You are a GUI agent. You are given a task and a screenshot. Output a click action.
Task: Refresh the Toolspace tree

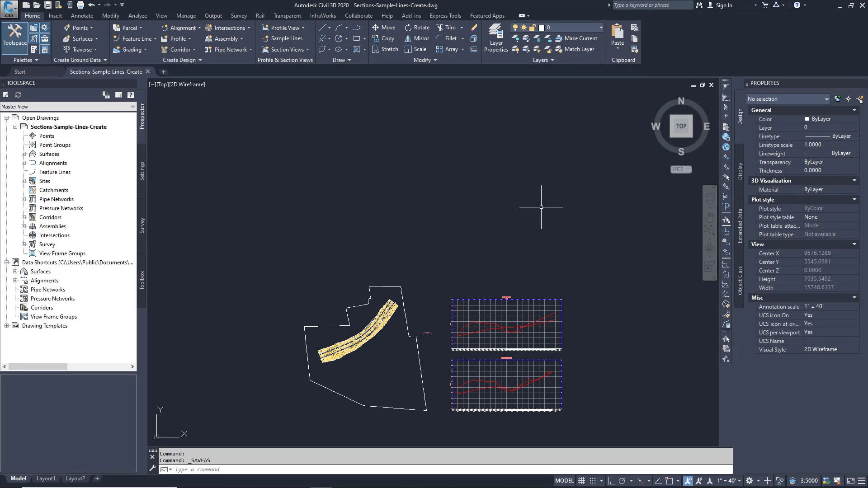point(18,95)
